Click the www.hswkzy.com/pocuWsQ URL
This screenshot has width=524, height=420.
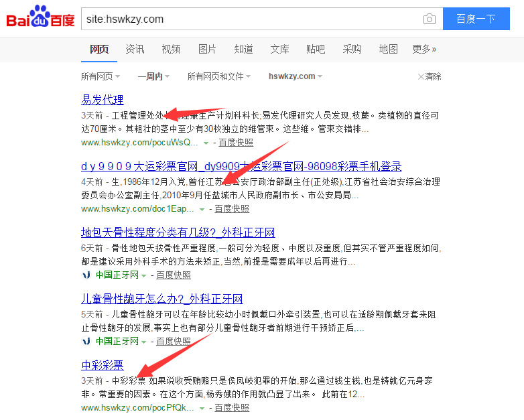tap(139, 143)
